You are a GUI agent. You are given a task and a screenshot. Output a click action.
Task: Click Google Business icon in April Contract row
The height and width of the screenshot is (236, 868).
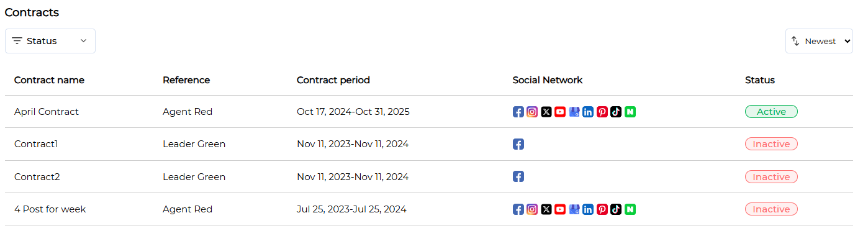point(574,112)
